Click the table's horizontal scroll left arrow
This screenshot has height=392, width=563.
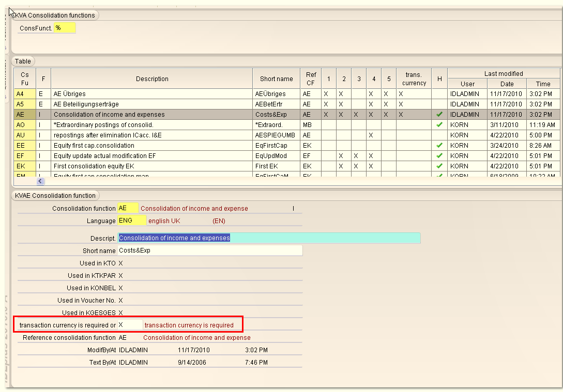click(40, 181)
